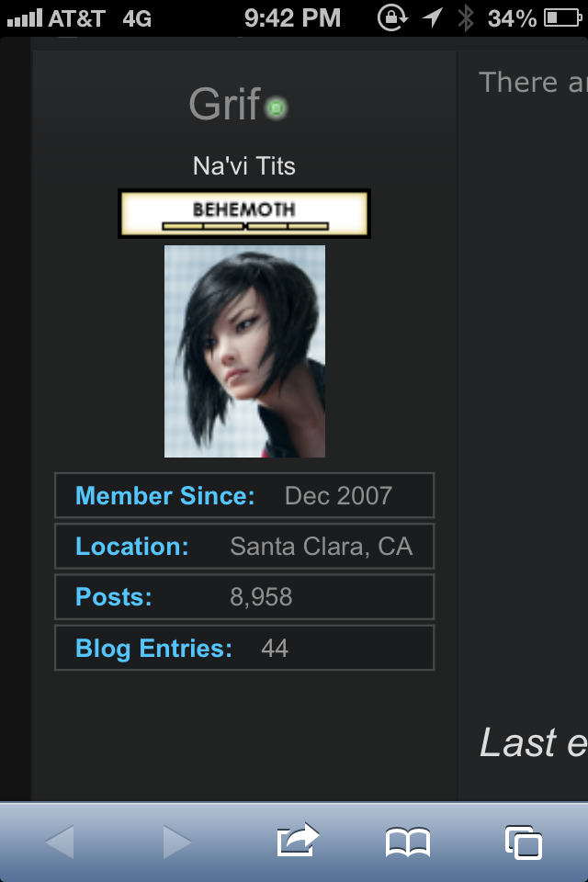Screen dimensions: 588x882
Task: Open the profile avatar image
Action: (x=244, y=351)
